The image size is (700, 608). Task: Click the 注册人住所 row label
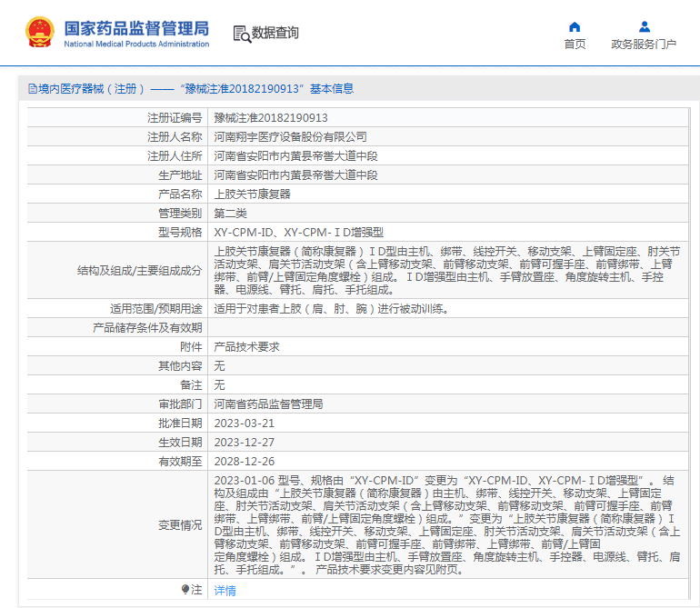coord(175,156)
